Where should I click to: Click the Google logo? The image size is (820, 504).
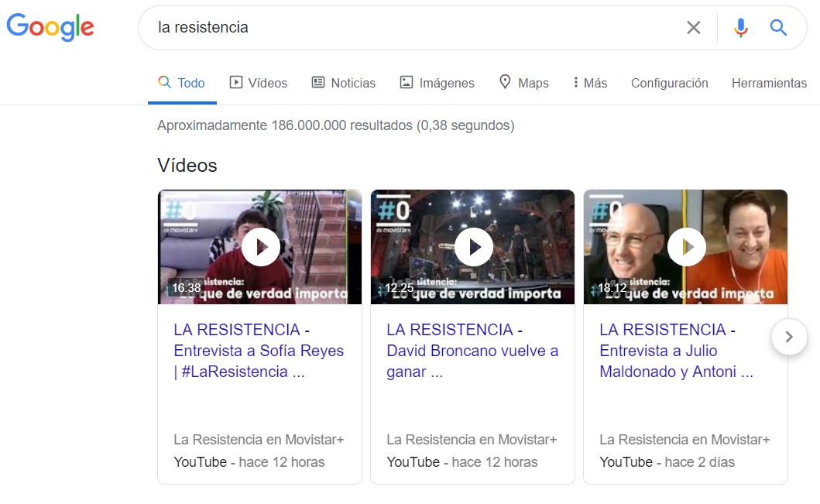[x=50, y=27]
